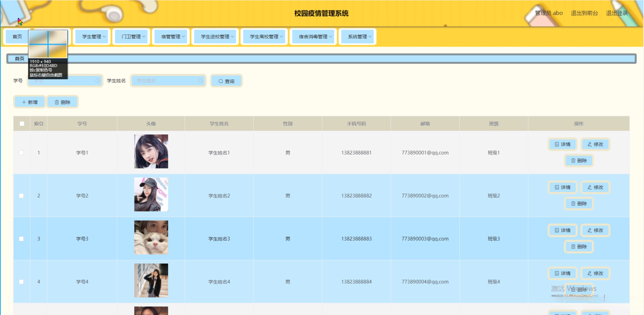
Task: Select the 班级1 cell
Action: pos(494,153)
